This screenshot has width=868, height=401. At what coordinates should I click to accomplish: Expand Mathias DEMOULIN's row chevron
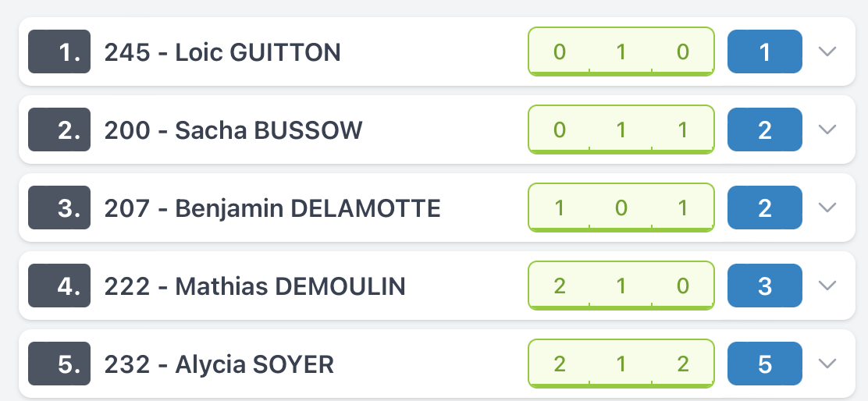pyautogui.click(x=827, y=286)
